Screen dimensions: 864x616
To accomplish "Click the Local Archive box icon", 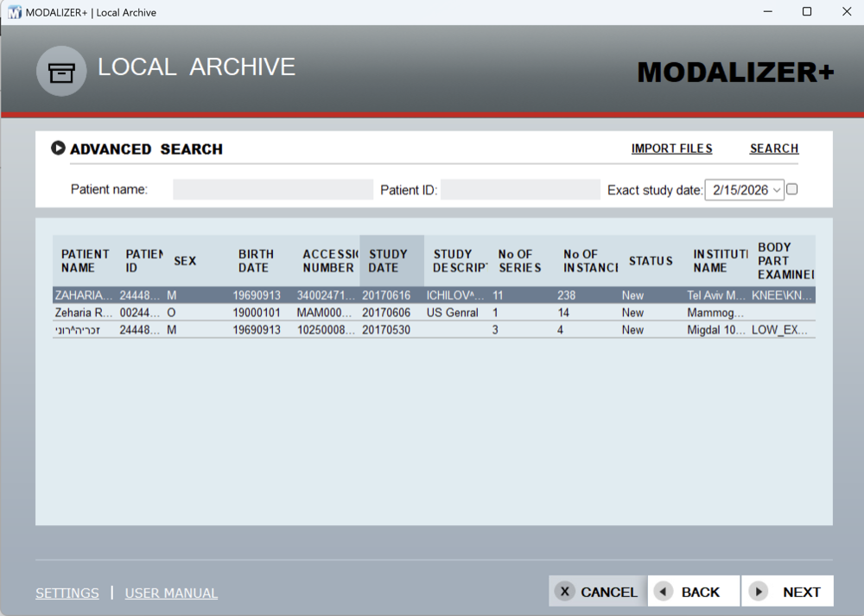I will [61, 71].
